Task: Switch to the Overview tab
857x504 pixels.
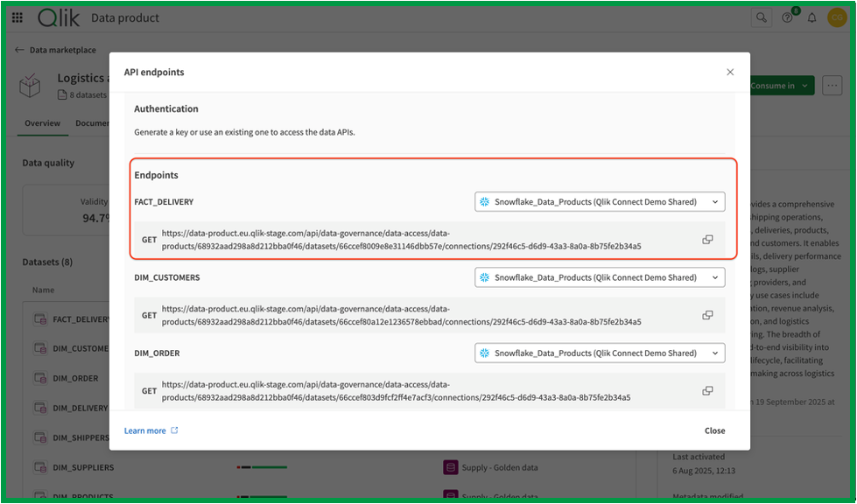Action: coord(42,123)
